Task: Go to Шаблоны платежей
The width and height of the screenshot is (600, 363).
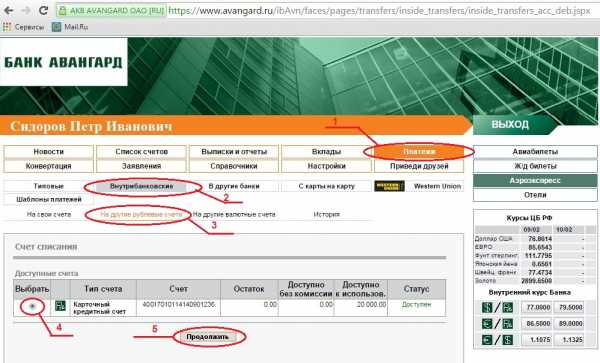Action: pyautogui.click(x=49, y=199)
